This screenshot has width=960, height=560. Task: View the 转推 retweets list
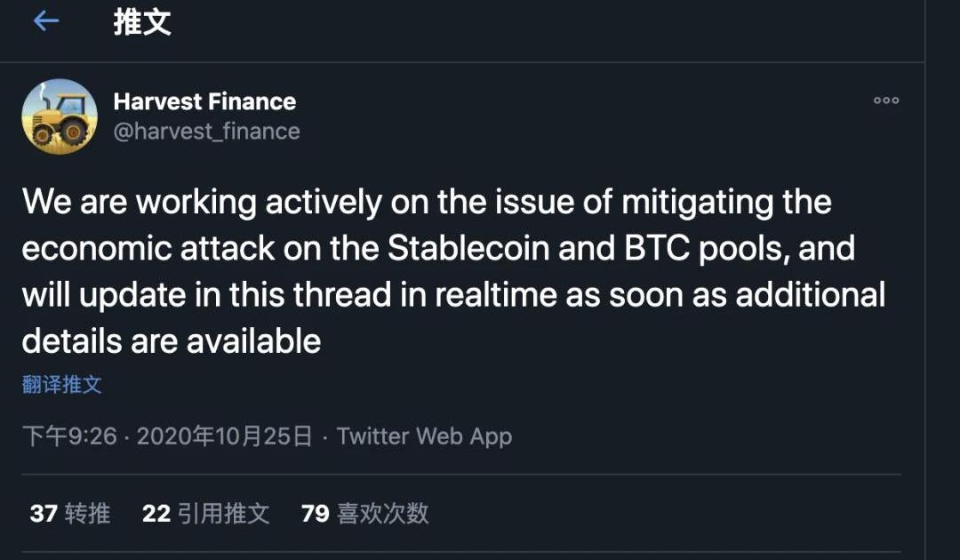click(88, 514)
